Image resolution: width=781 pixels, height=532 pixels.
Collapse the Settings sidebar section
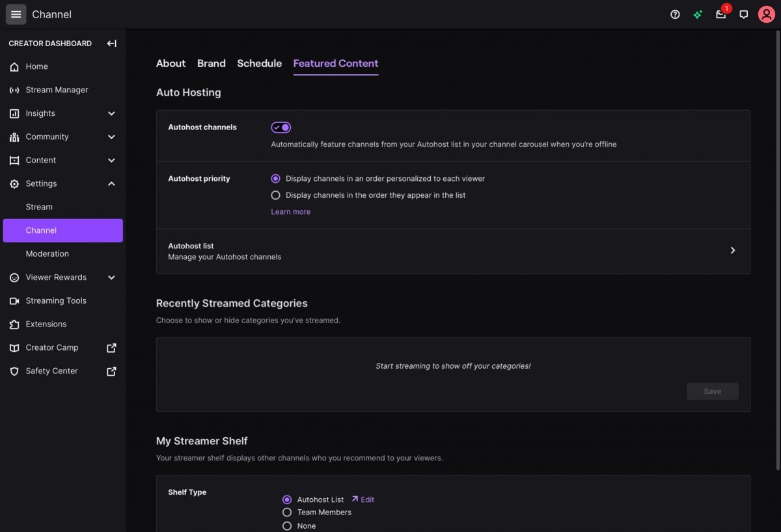pyautogui.click(x=111, y=183)
